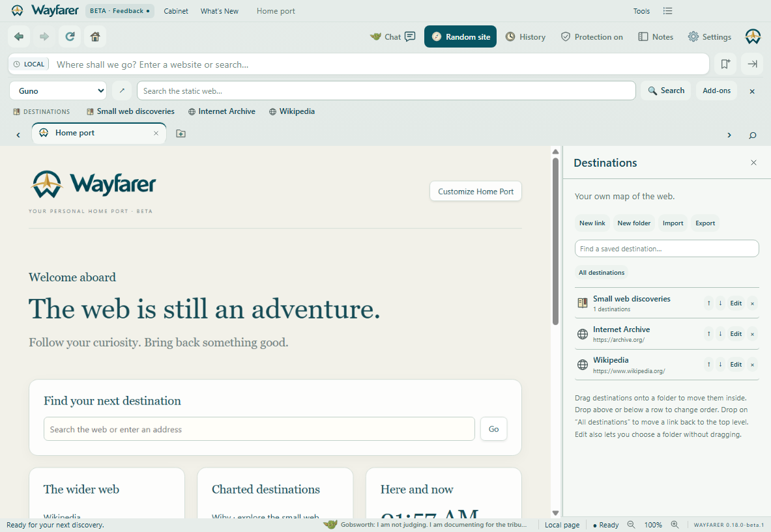The height and width of the screenshot is (532, 771).
Task: Create a New link destination
Action: [592, 223]
